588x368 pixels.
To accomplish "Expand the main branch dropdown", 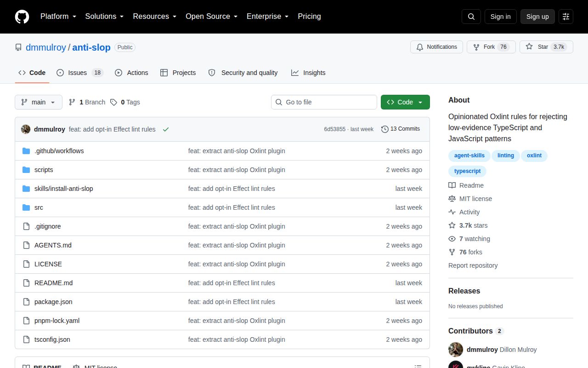I will pos(39,102).
